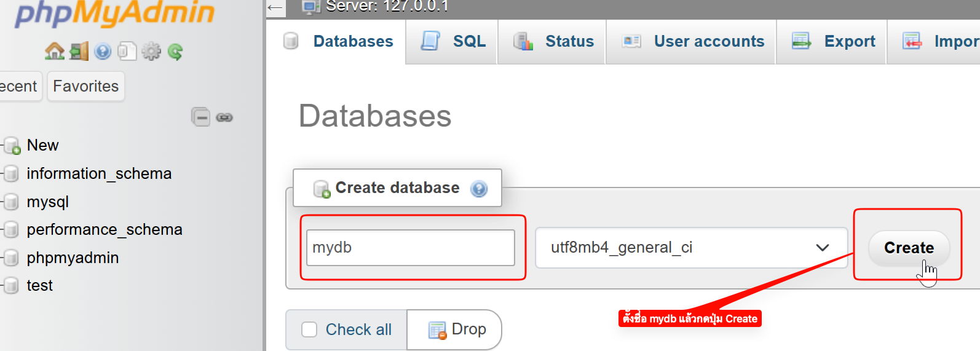Open the Favorites tables list
Image resolution: width=980 pixels, height=351 pixels.
(x=86, y=86)
